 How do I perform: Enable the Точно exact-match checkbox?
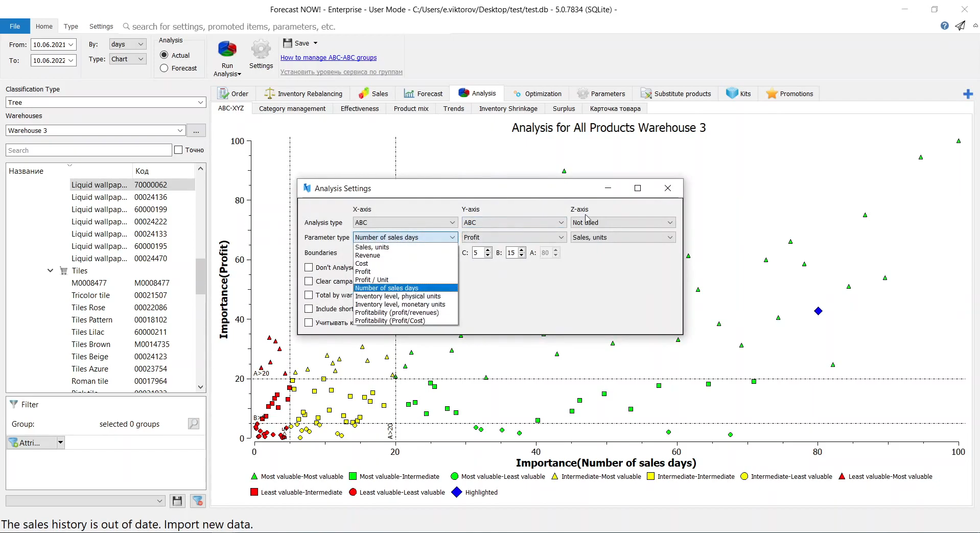pos(178,150)
